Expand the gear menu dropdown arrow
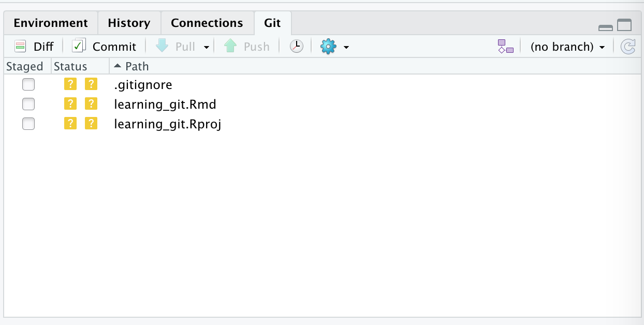Viewport: 644px width, 325px height. click(346, 47)
